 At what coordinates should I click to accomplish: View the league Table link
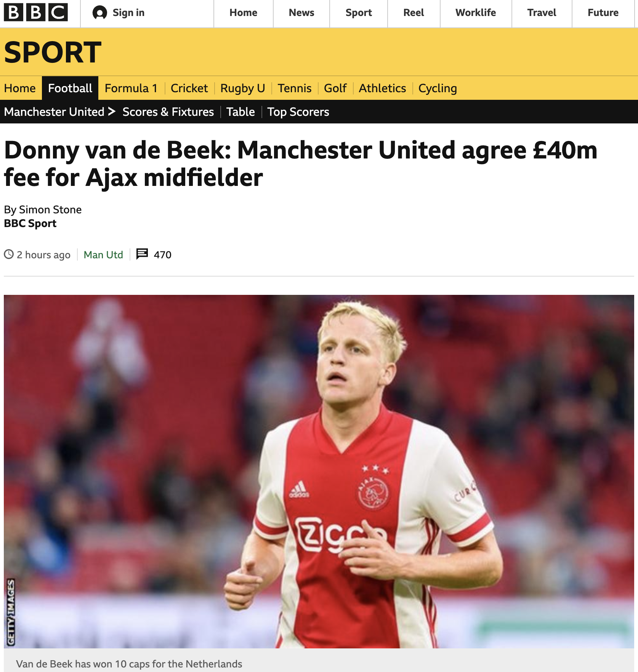click(x=240, y=112)
